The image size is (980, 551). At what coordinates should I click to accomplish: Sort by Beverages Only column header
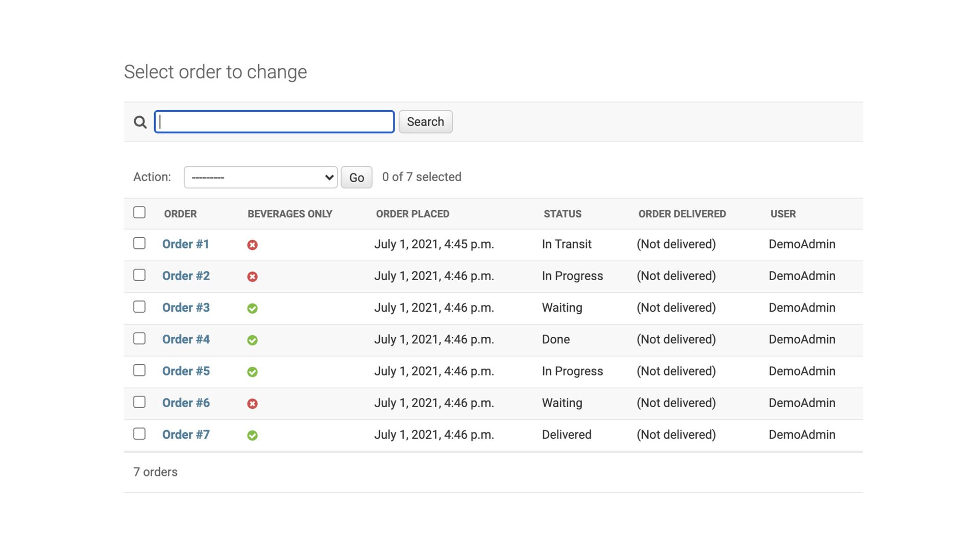(289, 214)
